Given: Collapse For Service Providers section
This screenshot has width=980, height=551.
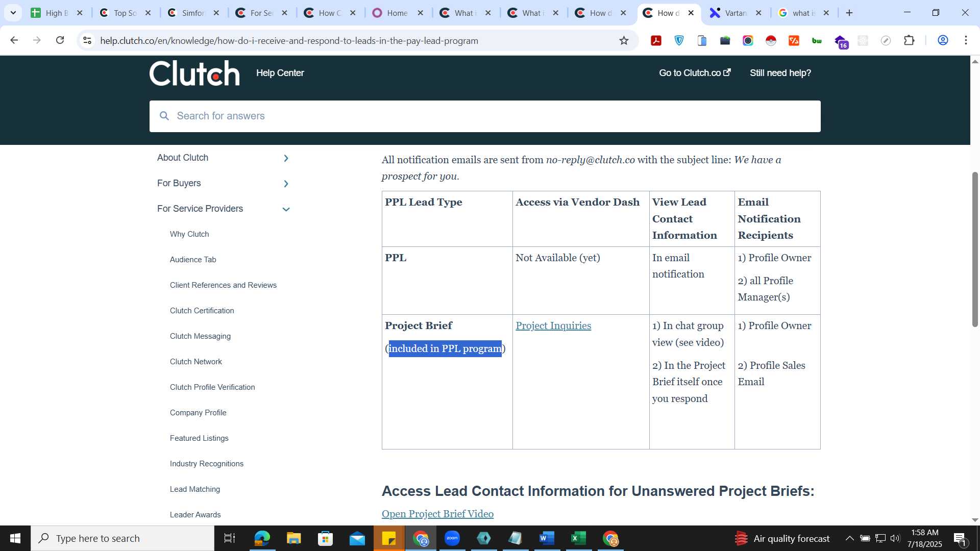Looking at the screenshot, I should click(286, 209).
